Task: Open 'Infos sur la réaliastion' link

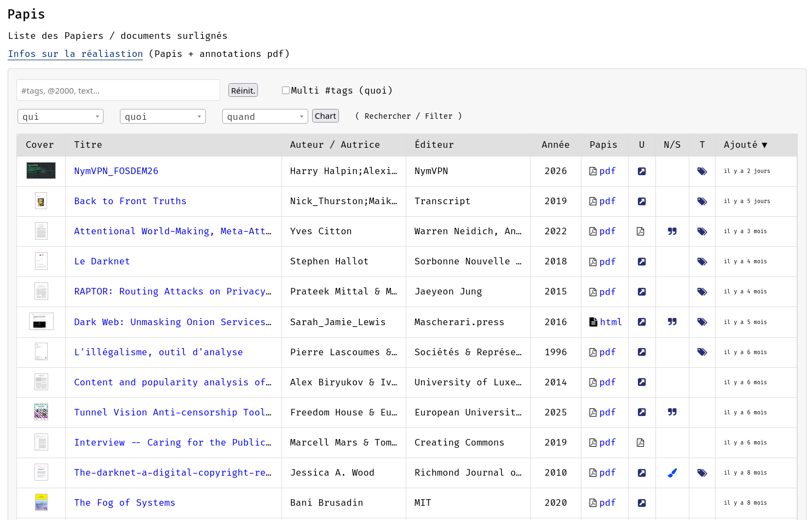Action: 75,54
